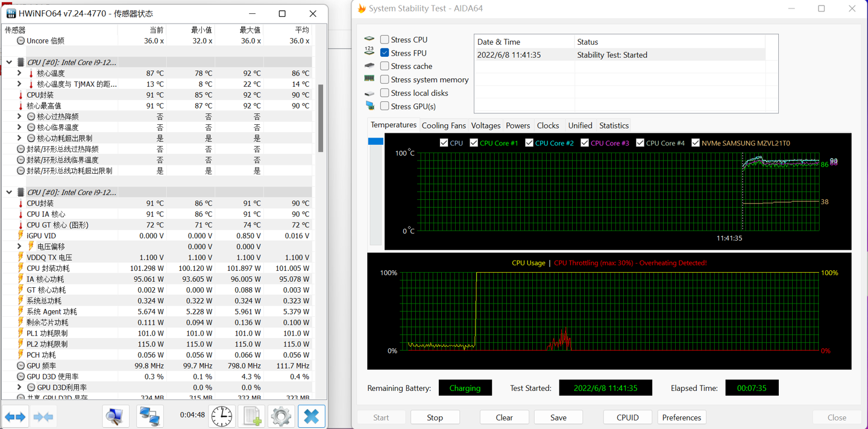Expand the 核心温度与 TJMAX 的距离 row
The image size is (868, 429).
[19, 84]
